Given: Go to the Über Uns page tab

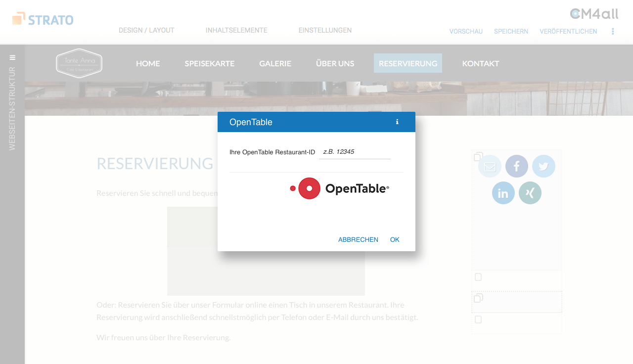Looking at the screenshot, I should (x=335, y=63).
